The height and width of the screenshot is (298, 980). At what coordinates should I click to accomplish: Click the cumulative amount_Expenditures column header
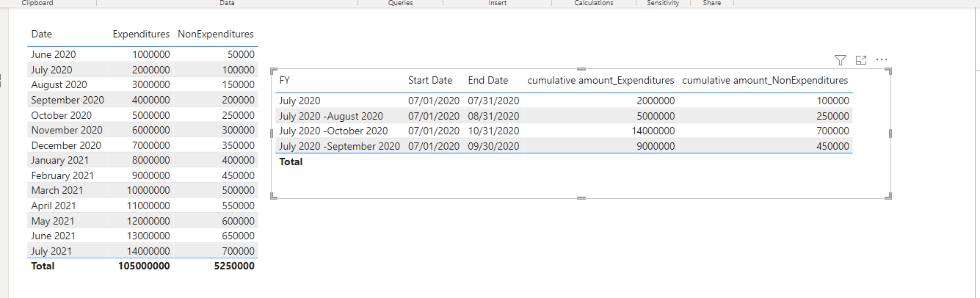click(600, 81)
